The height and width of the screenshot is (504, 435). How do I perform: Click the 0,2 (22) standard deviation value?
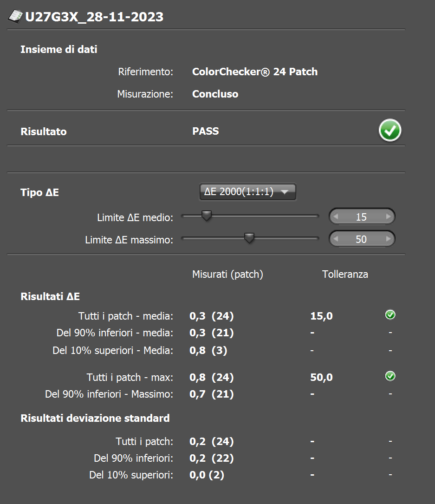pyautogui.click(x=211, y=458)
